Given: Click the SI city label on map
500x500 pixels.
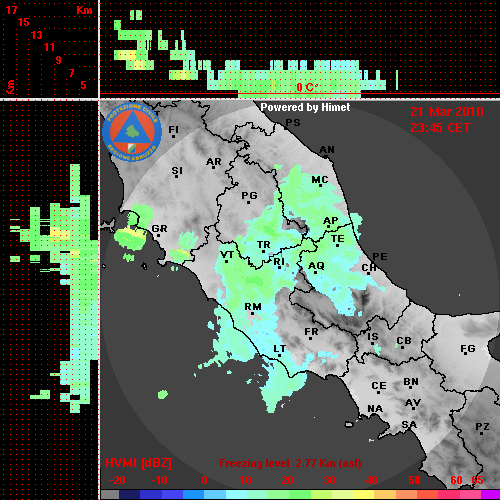Looking at the screenshot, I should (x=177, y=171).
